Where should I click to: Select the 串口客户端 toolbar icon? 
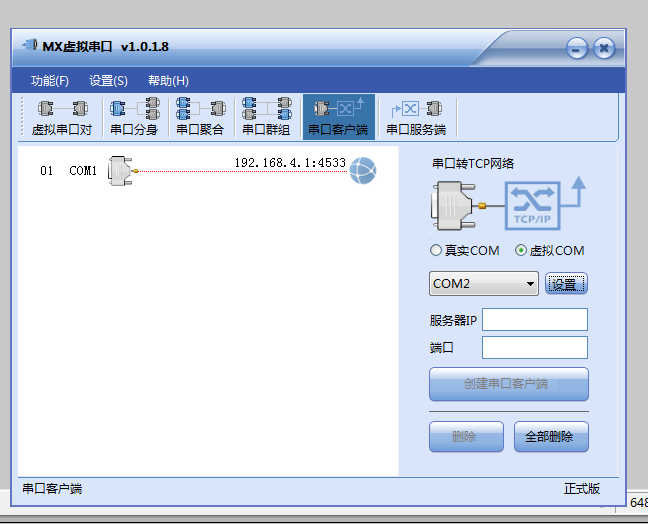[337, 117]
